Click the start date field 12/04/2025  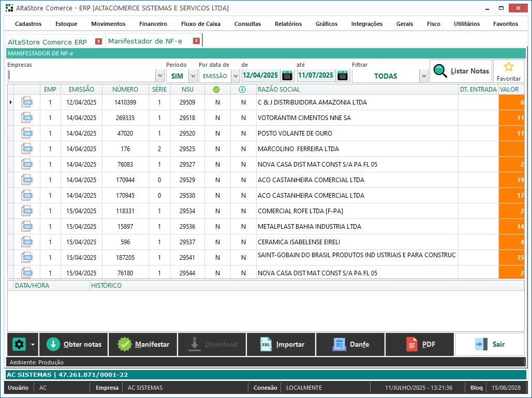[261, 76]
